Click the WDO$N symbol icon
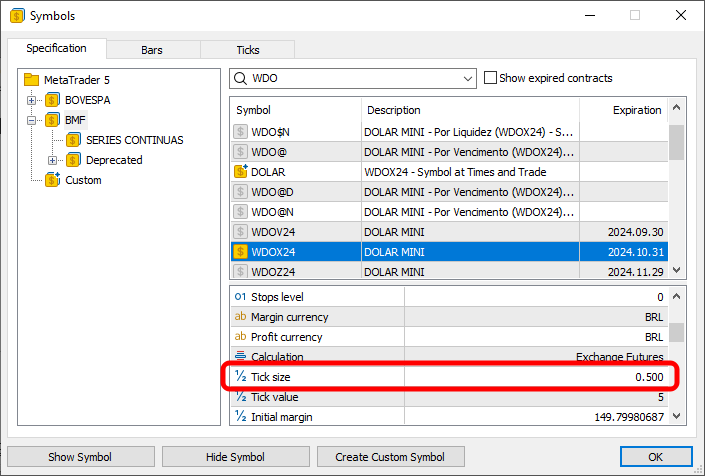 pyautogui.click(x=241, y=132)
